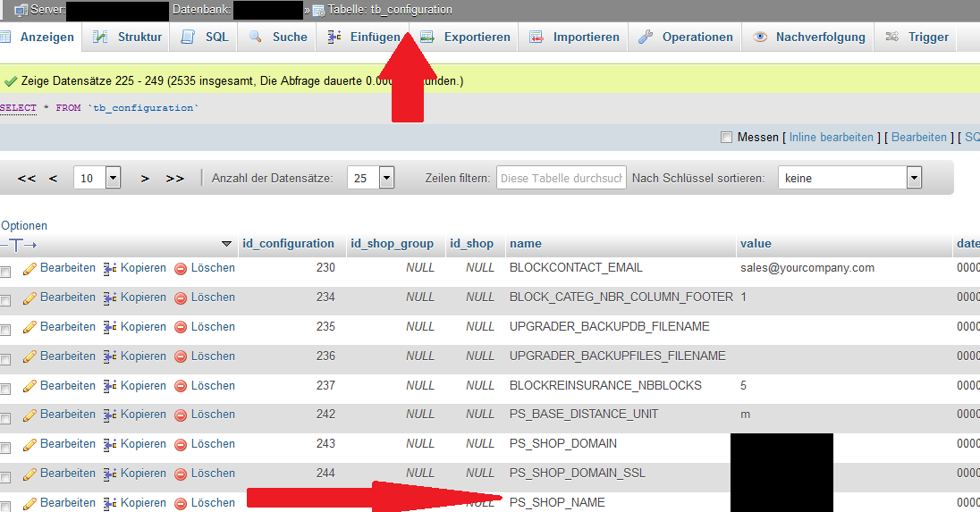Click the Exportieren tab icon

[x=427, y=37]
